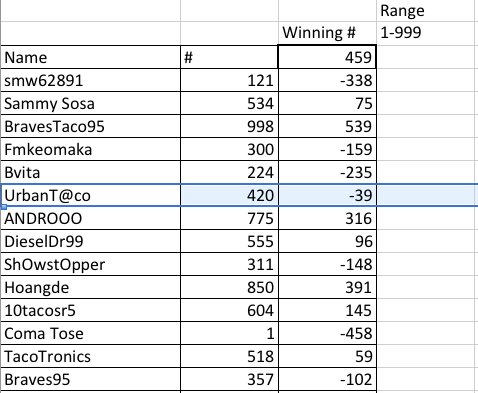Click ANDROOO's number 775
The image size is (478, 393).
point(229,218)
